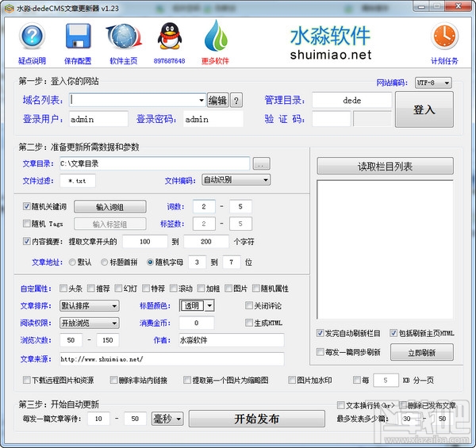This screenshot has width=476, height=448.
Task: Open the 疑点说明 help icon
Action: 33,36
